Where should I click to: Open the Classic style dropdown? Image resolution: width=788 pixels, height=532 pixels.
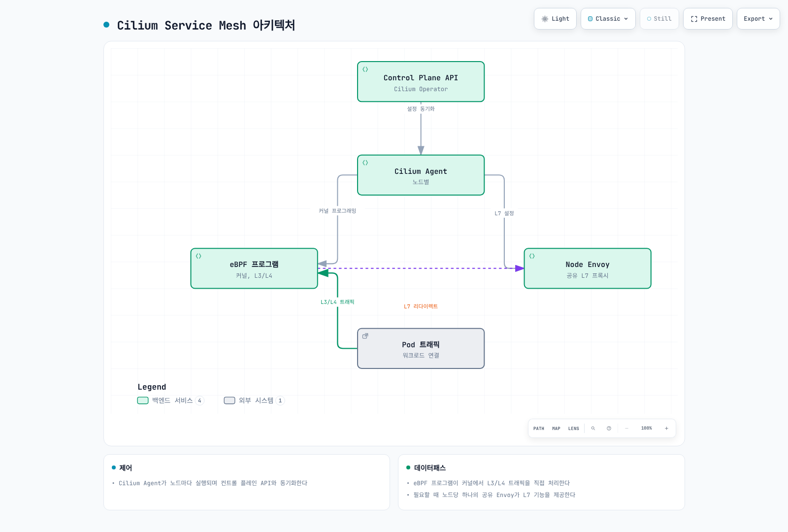point(608,19)
